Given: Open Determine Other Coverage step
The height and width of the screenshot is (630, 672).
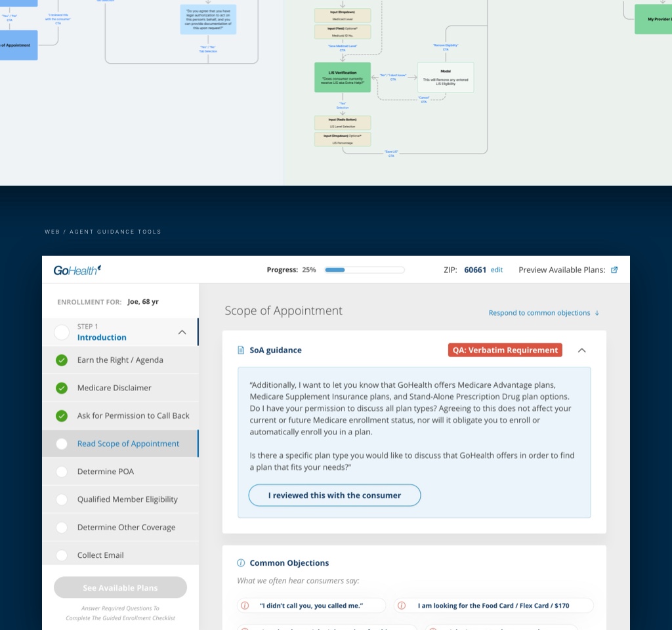Looking at the screenshot, I should 121,527.
